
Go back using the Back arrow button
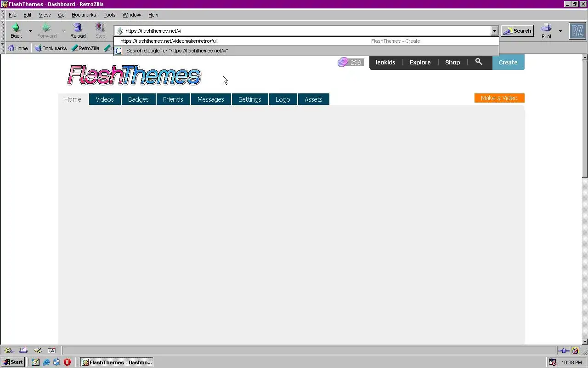point(16,31)
